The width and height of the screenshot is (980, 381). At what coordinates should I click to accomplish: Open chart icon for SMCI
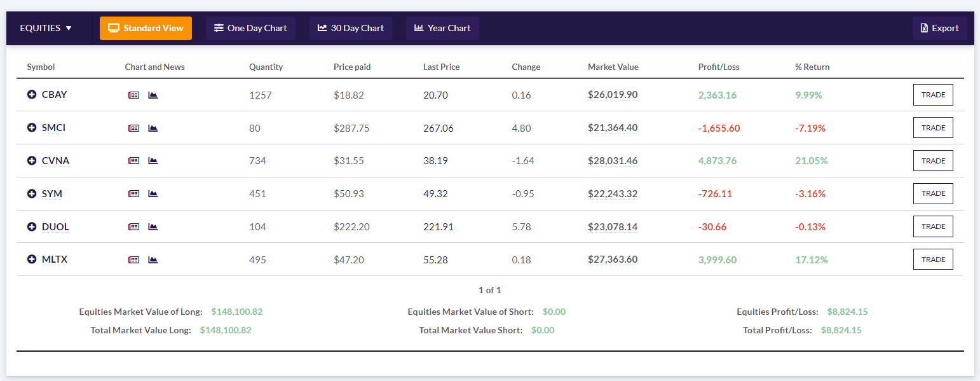(x=153, y=128)
